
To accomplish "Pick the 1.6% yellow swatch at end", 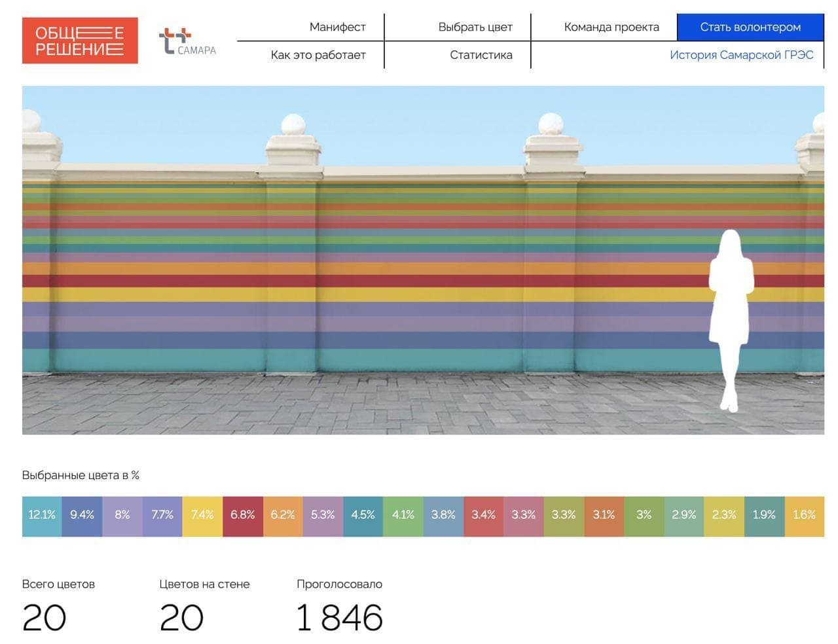I will (804, 515).
